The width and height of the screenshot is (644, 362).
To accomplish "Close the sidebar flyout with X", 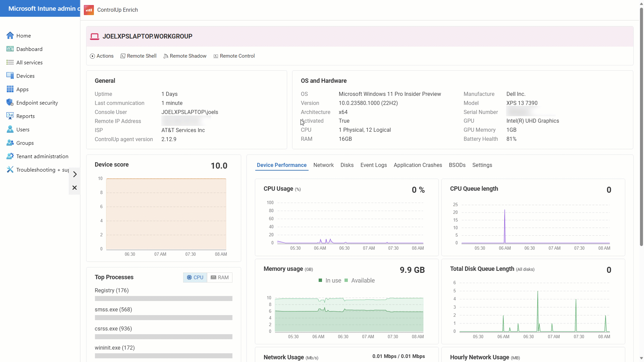I will (74, 188).
